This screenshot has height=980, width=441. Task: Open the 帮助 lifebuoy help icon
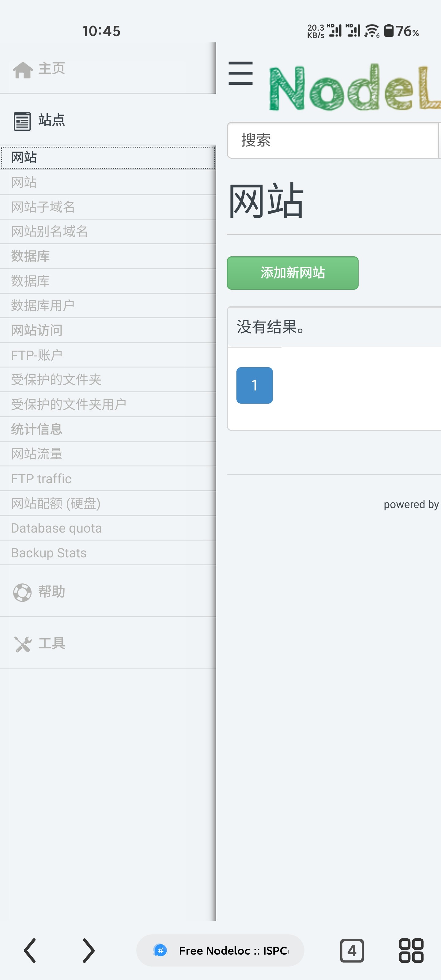point(22,592)
